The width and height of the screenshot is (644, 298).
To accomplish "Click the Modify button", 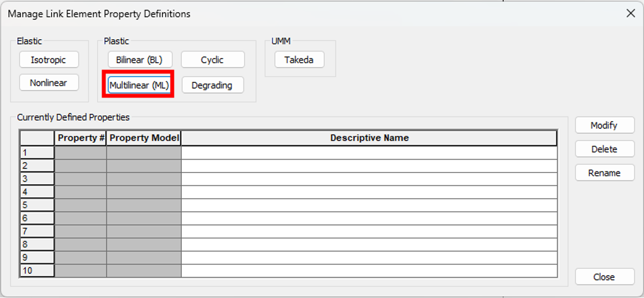I will coord(604,125).
